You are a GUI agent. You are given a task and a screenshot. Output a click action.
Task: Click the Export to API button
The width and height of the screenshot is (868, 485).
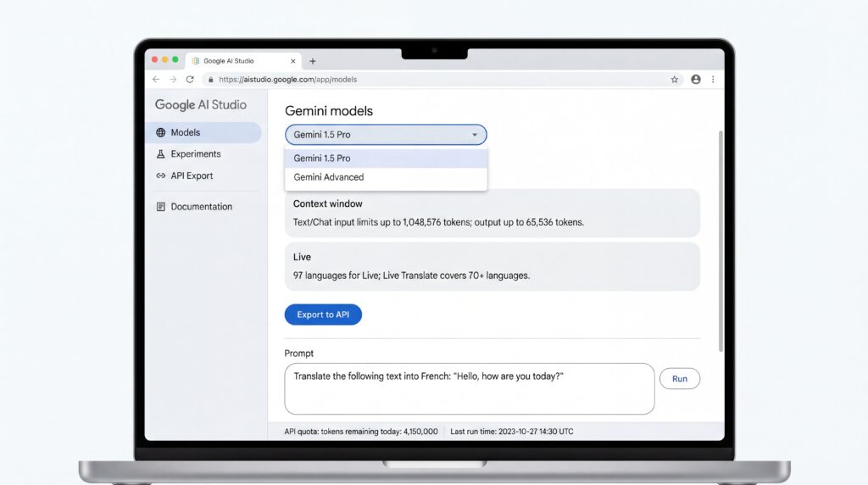(x=323, y=315)
